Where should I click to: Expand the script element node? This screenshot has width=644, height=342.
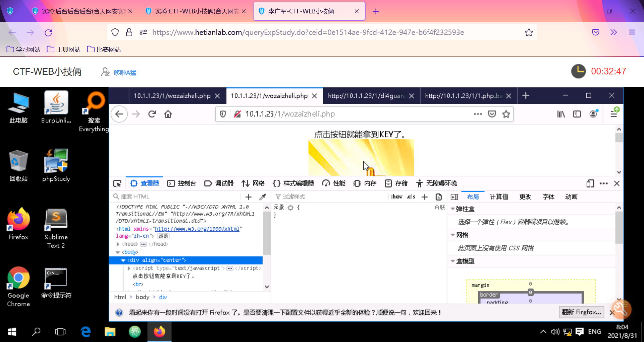pyautogui.click(x=129, y=268)
